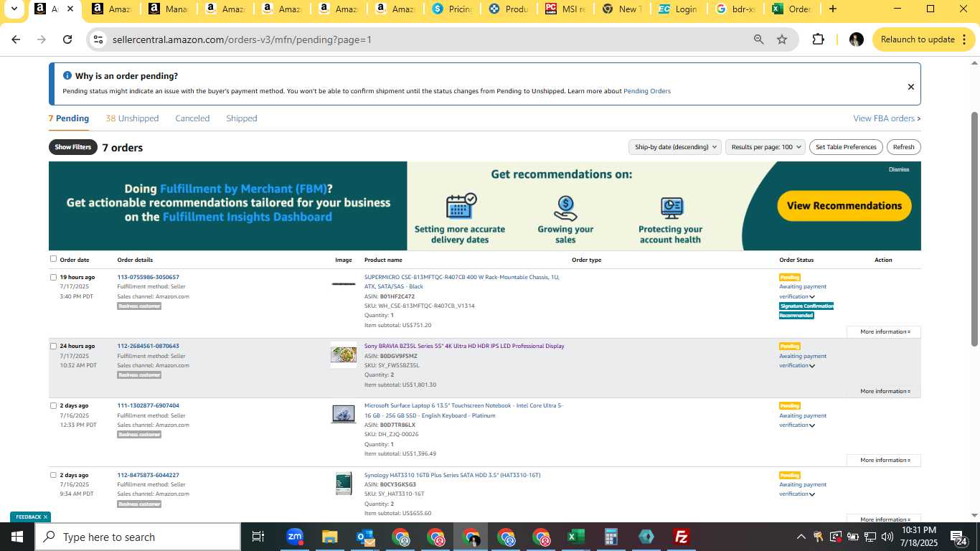Open the Pending Orders help link
The height and width of the screenshot is (551, 980).
[647, 91]
